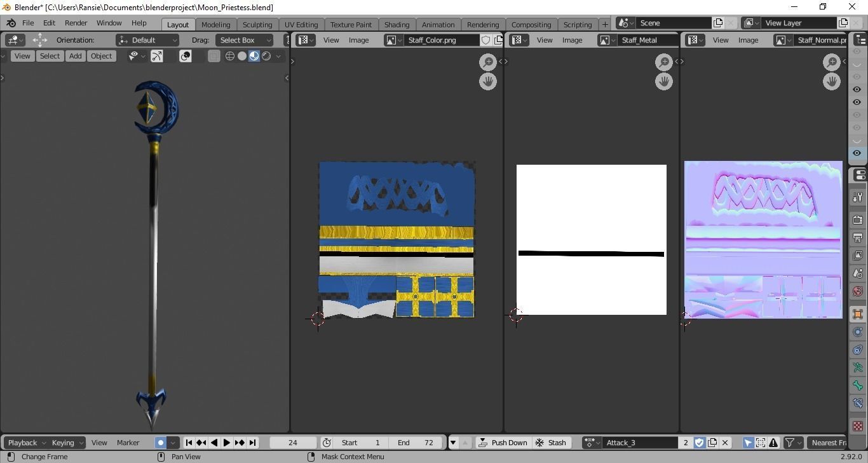The image size is (868, 463).
Task: Click the current frame 24 field
Action: tap(293, 443)
